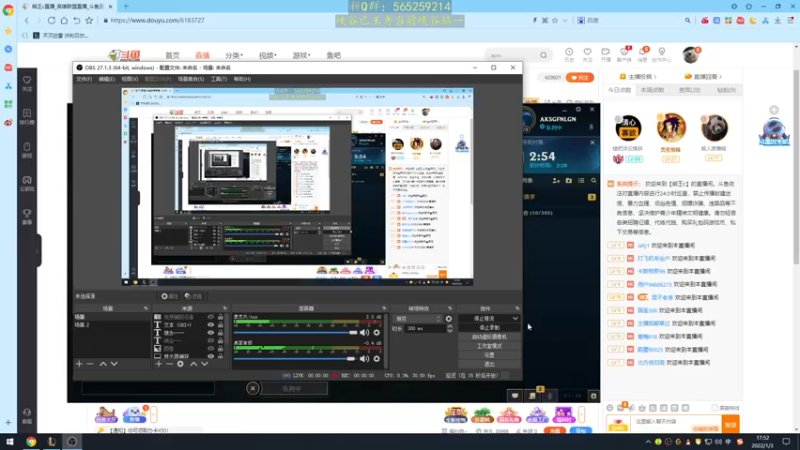Hide the 文本 (GDI+) text source
This screenshot has height=450, width=800.
point(210,324)
